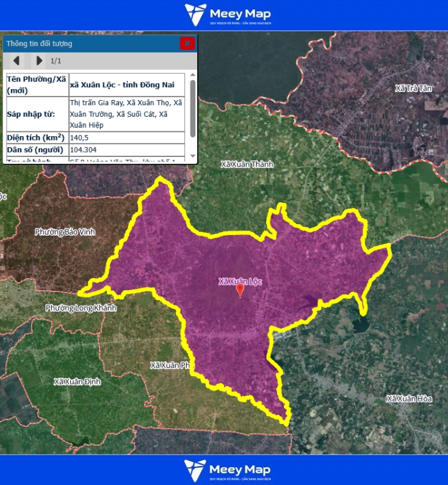Click the Dân số value 104.304
This screenshot has width=448, height=485.
83,150
